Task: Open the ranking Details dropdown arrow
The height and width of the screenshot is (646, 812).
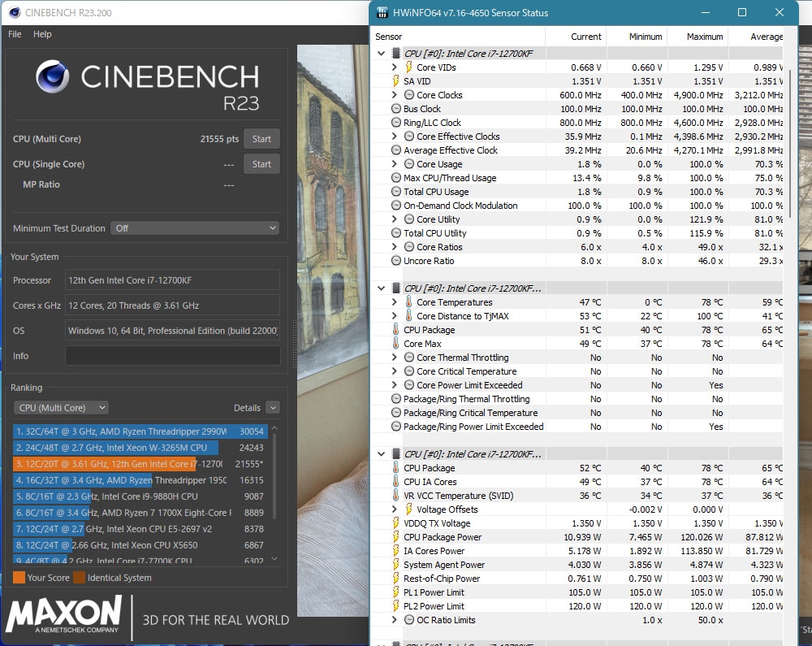Action: (273, 408)
